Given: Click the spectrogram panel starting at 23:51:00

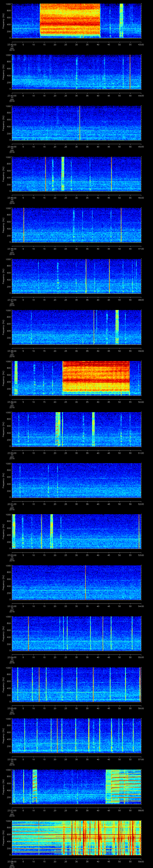Looking at the screenshot, I should point(76,480).
